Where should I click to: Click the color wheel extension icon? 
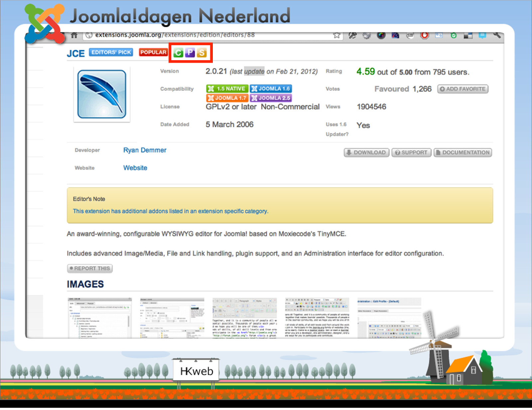381,35
